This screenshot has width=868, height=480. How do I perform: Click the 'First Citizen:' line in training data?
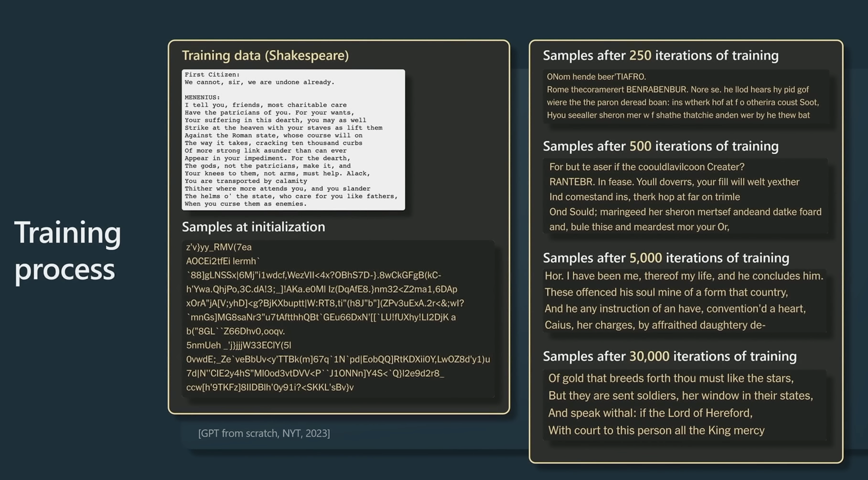coord(212,74)
